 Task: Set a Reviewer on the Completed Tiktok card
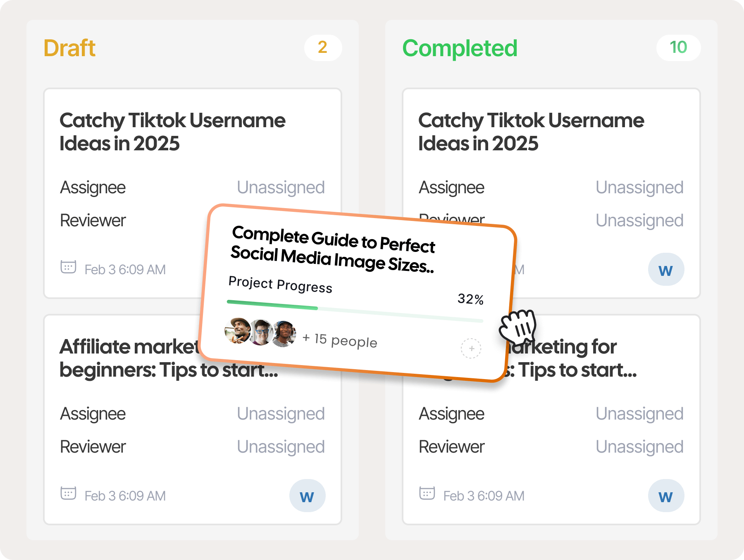pos(639,220)
